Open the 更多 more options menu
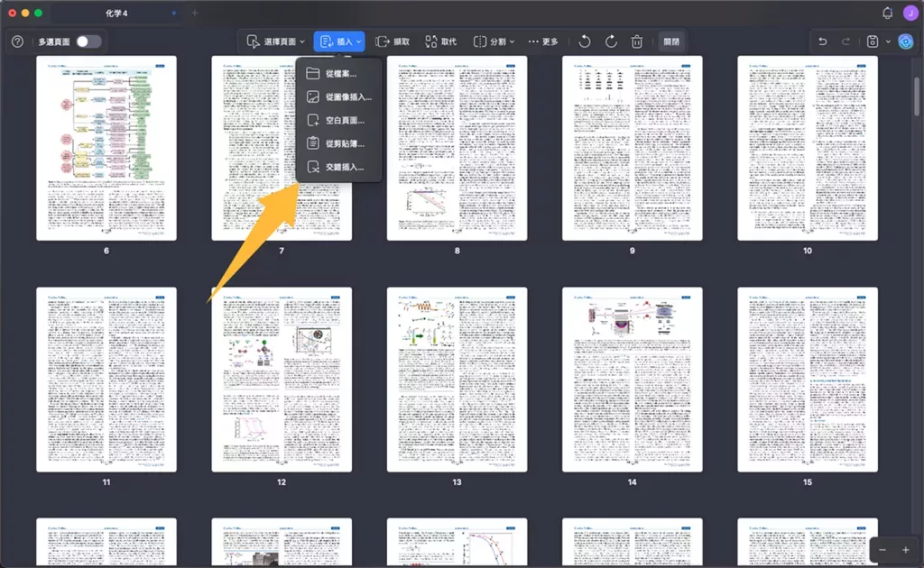 pyautogui.click(x=543, y=41)
